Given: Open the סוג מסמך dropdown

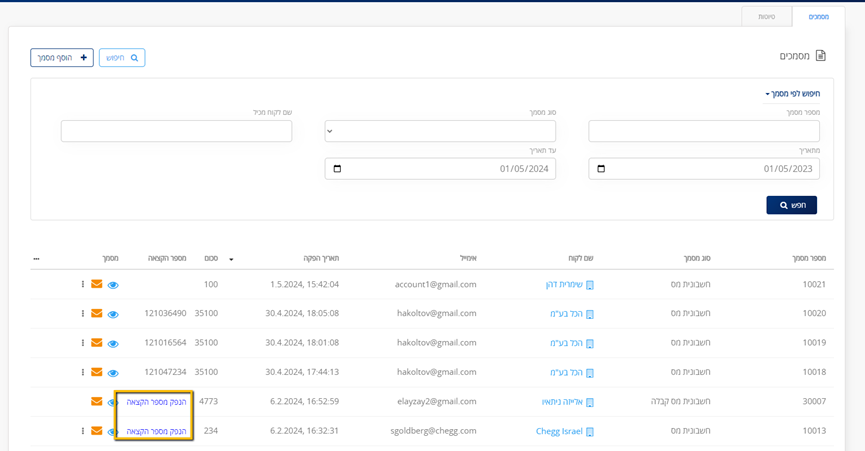Looking at the screenshot, I should click(x=440, y=131).
